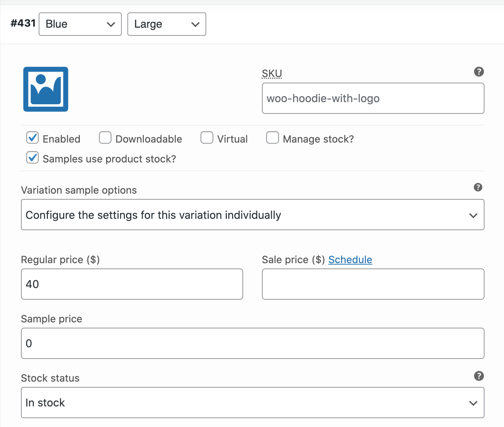Change the Stock status dropdown
This screenshot has width=504, height=427.
tap(252, 403)
